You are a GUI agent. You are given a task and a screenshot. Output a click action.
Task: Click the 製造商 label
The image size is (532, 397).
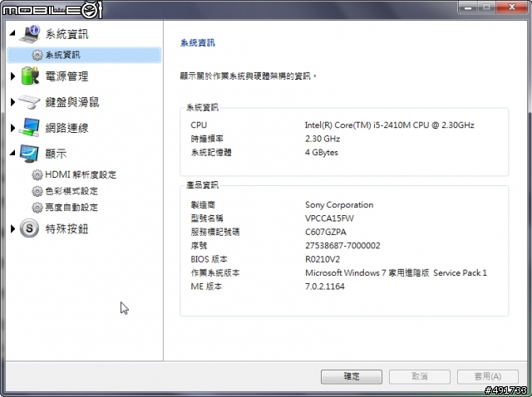point(203,205)
